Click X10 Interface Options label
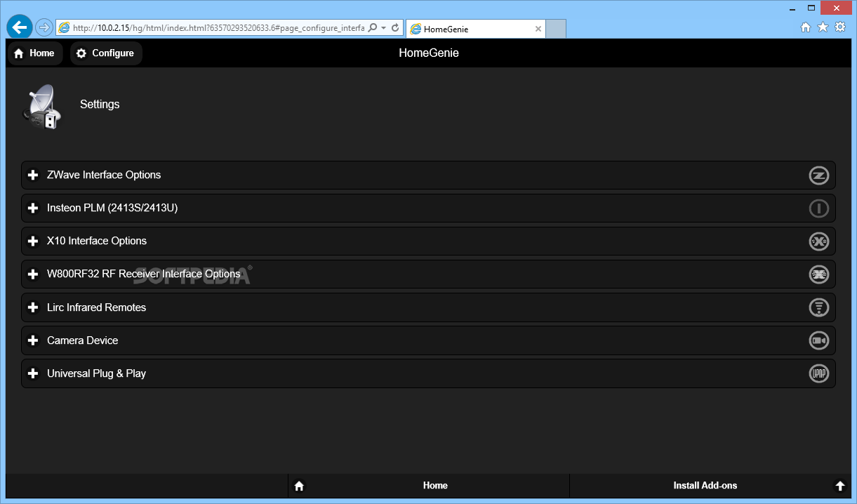Screen dimensions: 857x504 (x=97, y=241)
